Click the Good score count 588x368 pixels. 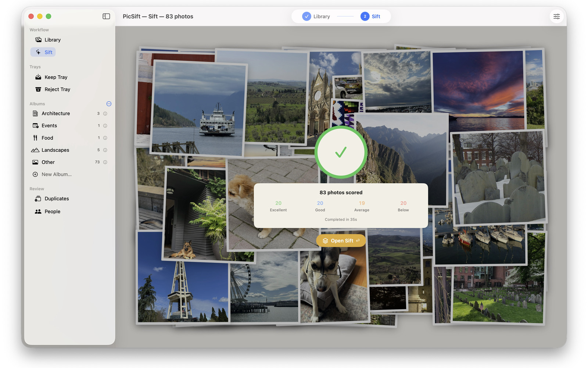pyautogui.click(x=320, y=203)
